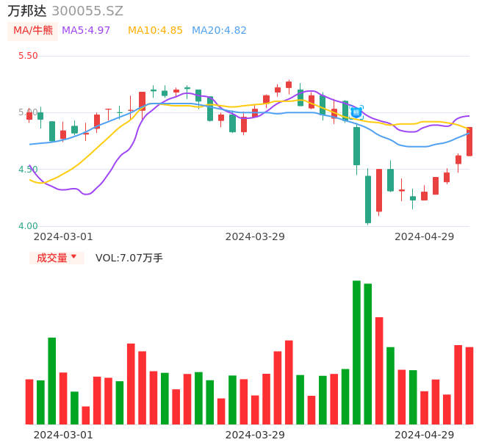This screenshot has width=504, height=445.
Task: Open the 万邦达 stock name
Action: tap(27, 11)
